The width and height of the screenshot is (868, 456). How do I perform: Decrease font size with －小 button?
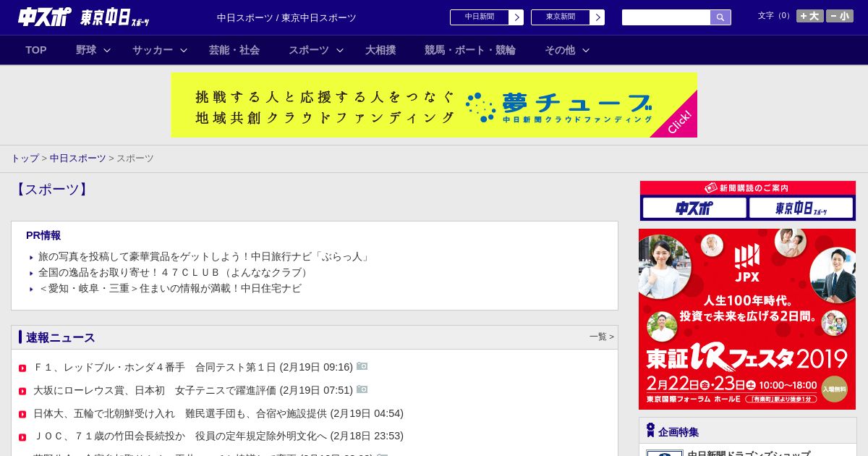[x=840, y=16]
